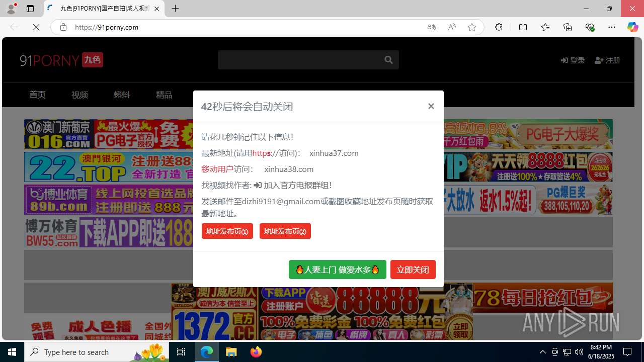
Task: Dismiss the popup with the X
Action: point(431,106)
